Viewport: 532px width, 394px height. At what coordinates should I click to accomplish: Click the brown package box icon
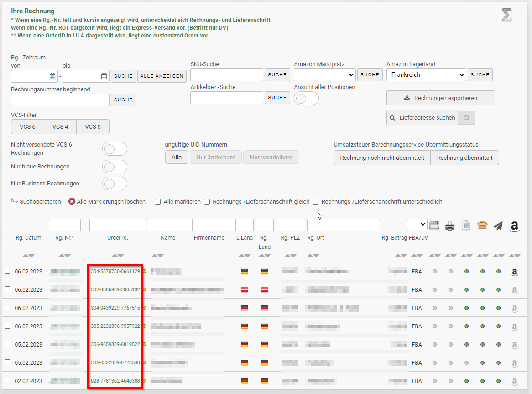[x=482, y=225]
